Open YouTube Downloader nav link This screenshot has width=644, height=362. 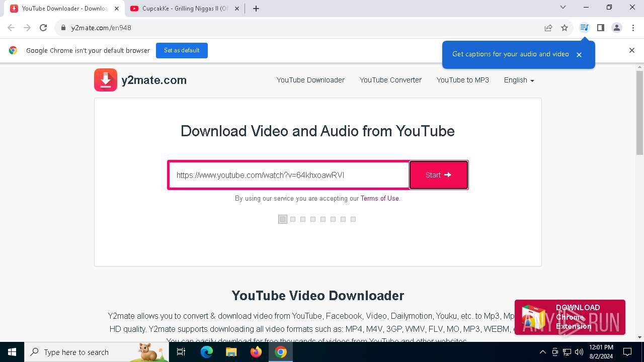tap(310, 80)
